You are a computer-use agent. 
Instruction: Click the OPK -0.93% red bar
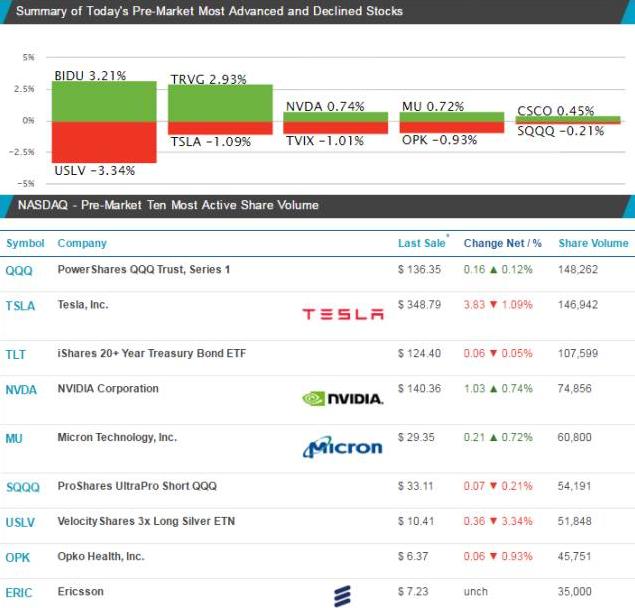point(452,127)
